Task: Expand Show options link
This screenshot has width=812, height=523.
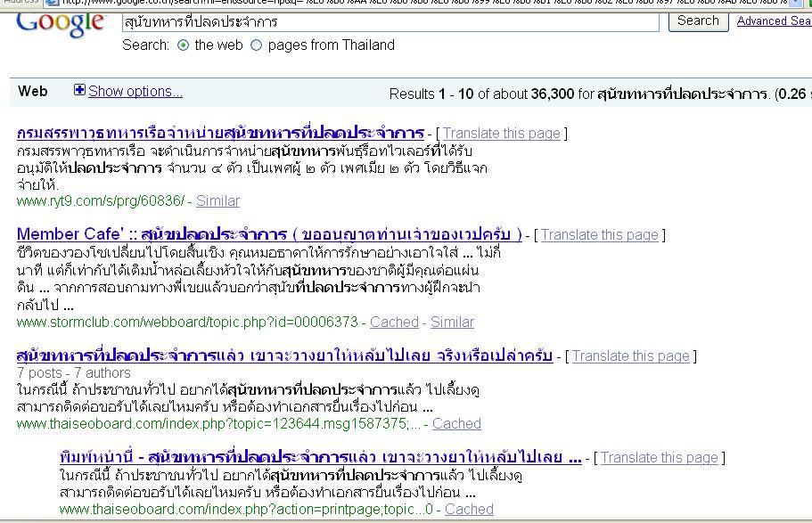Action: (135, 91)
